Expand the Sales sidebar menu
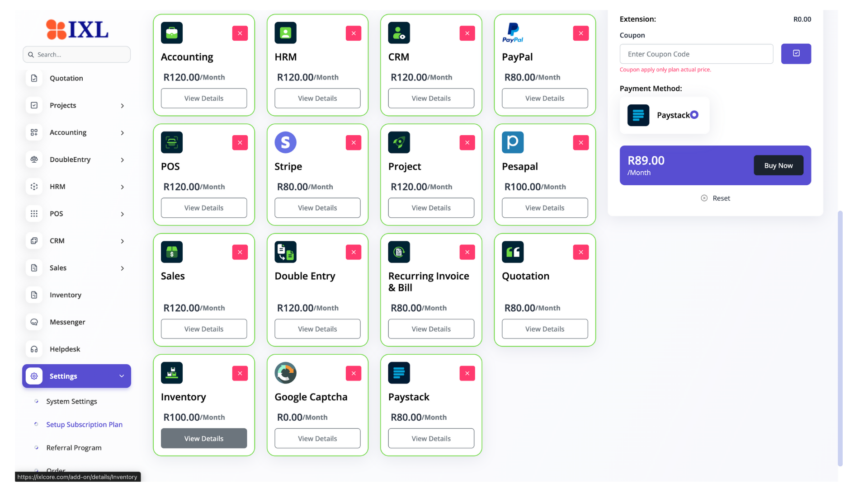The height and width of the screenshot is (488, 868). [x=76, y=268]
